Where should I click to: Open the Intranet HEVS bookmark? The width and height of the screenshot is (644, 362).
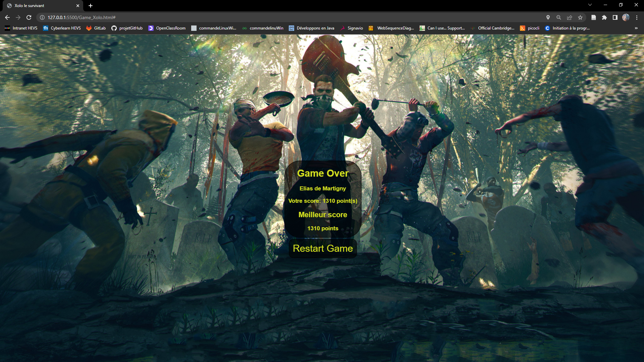point(21,28)
